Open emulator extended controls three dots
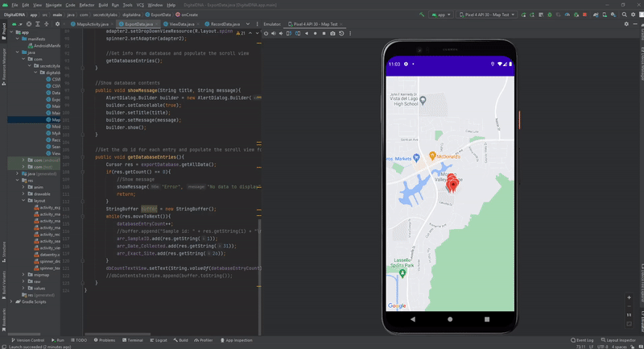Viewport: 644px width, 349px height. click(x=350, y=33)
